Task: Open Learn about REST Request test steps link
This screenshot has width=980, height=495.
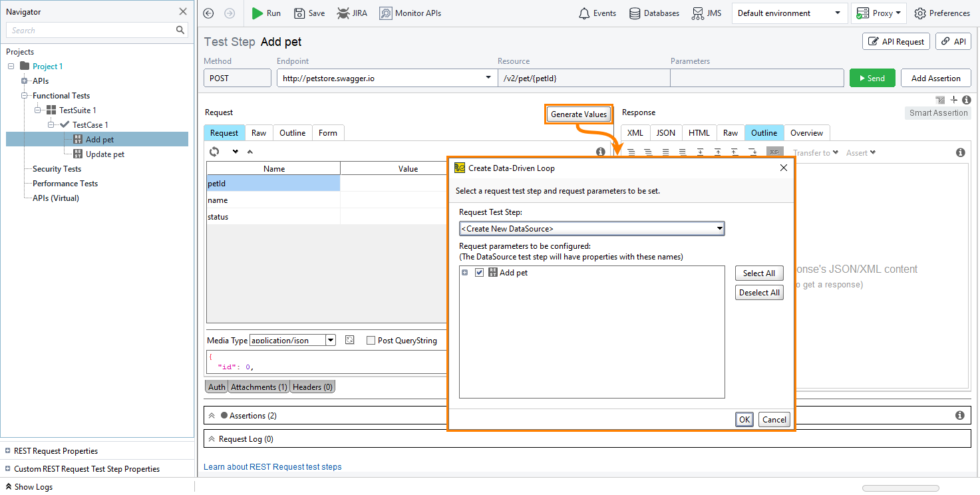Action: [273, 466]
